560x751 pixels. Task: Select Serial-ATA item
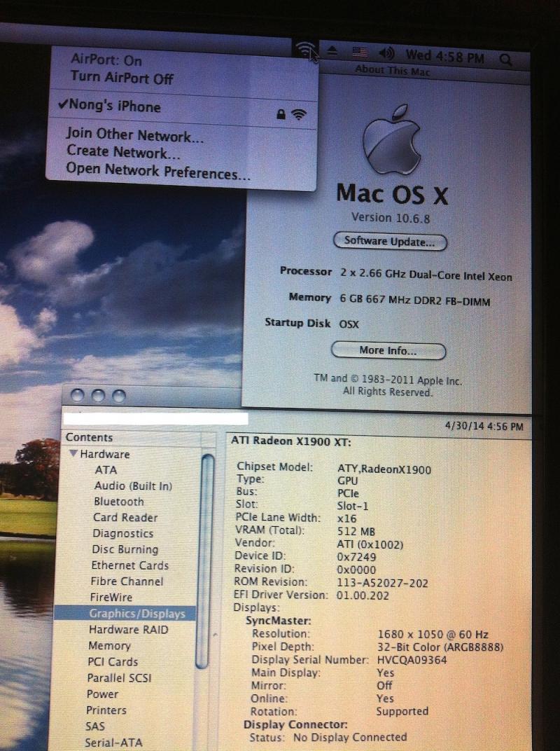[x=113, y=743]
